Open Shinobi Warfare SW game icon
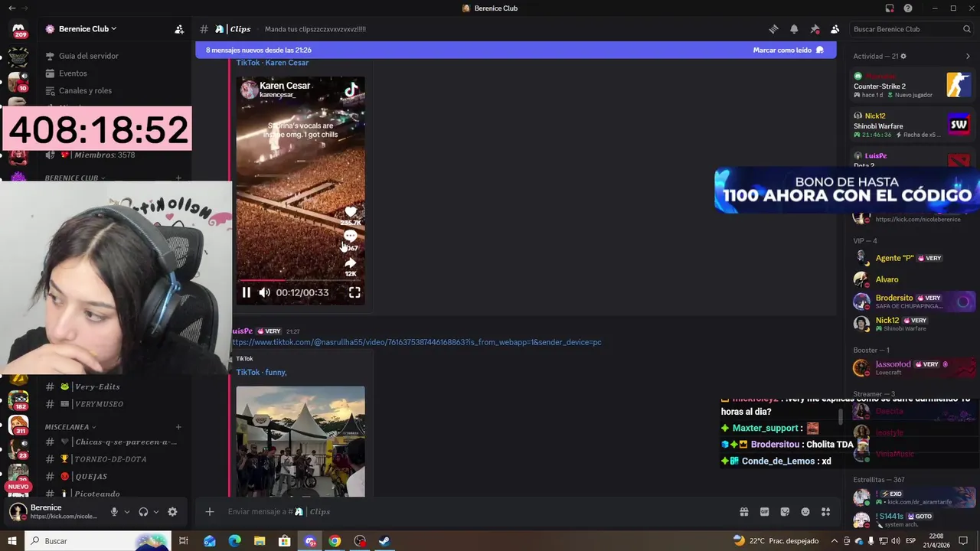 [x=959, y=124]
